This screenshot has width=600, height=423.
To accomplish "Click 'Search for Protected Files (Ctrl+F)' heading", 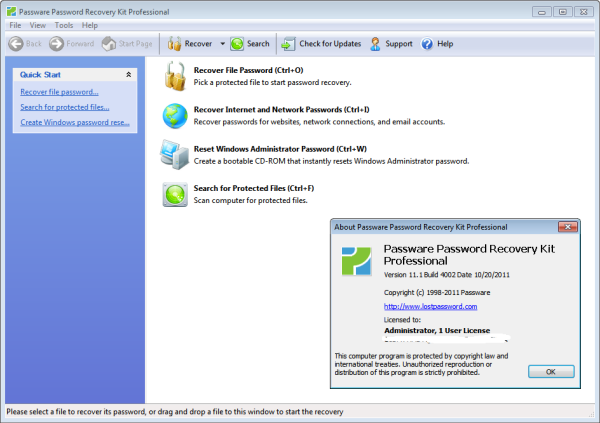I will (x=254, y=188).
